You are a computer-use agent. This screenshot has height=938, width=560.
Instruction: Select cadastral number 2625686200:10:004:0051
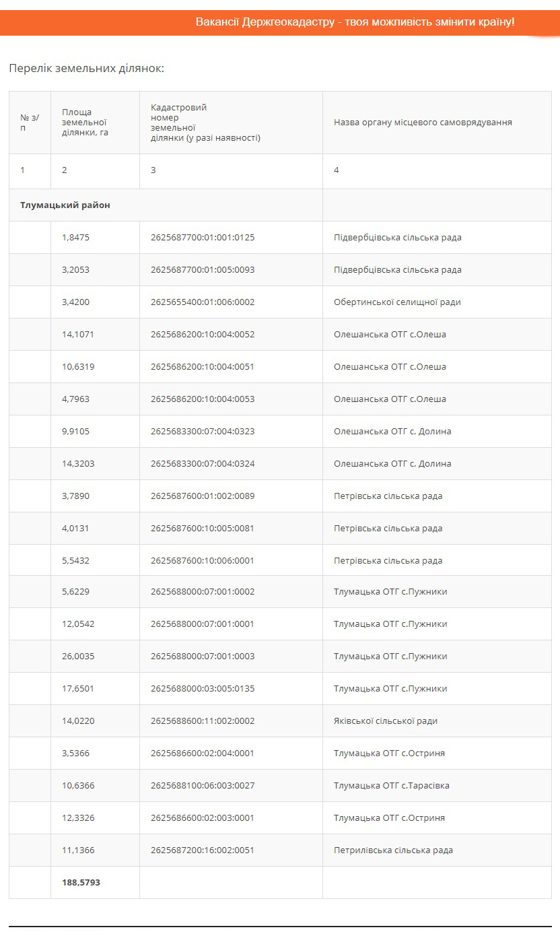coord(203,367)
